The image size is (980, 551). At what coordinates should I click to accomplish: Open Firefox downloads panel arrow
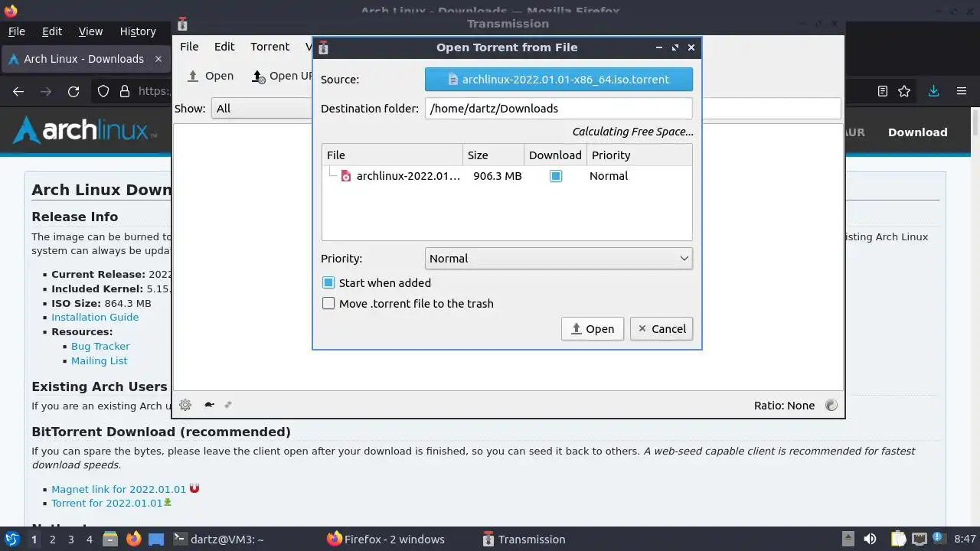933,91
